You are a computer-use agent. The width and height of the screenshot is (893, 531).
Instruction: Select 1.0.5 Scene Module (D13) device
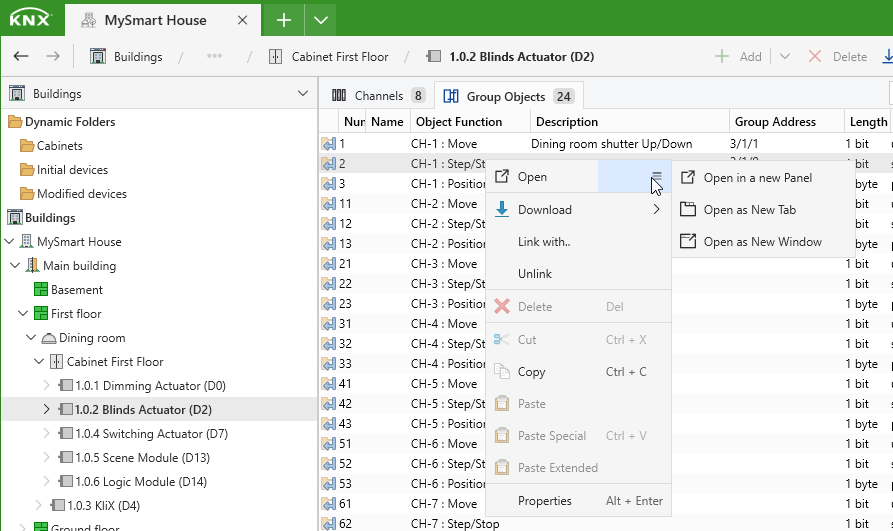pyautogui.click(x=142, y=458)
